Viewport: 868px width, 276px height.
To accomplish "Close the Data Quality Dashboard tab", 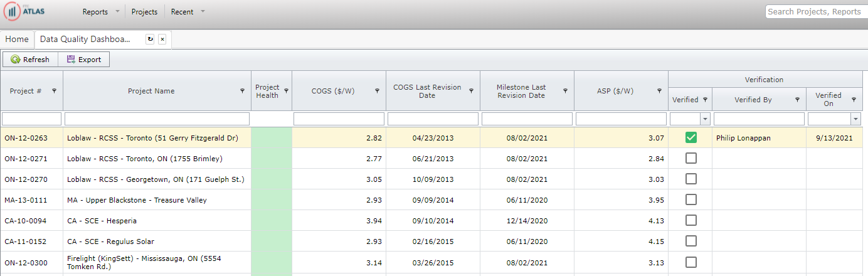I will coord(162,39).
